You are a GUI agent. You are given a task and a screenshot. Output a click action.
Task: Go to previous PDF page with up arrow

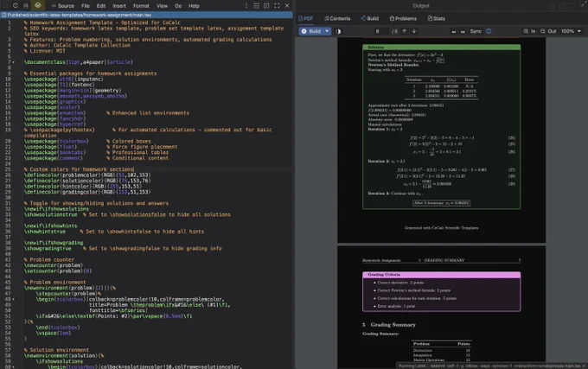click(405, 31)
